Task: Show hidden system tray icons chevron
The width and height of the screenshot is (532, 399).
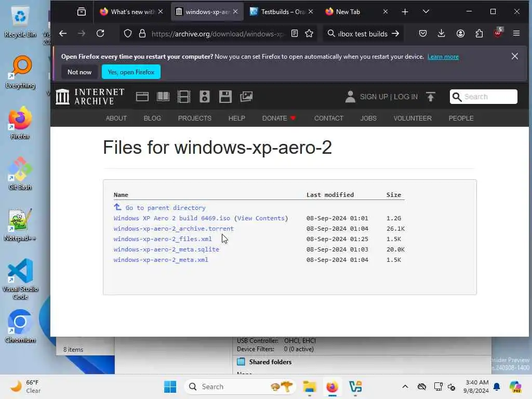Action: tap(405, 387)
